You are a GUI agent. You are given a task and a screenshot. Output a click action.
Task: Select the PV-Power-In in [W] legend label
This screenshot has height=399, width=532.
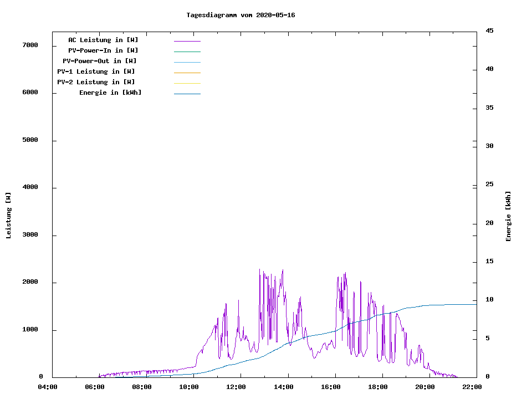click(x=107, y=50)
